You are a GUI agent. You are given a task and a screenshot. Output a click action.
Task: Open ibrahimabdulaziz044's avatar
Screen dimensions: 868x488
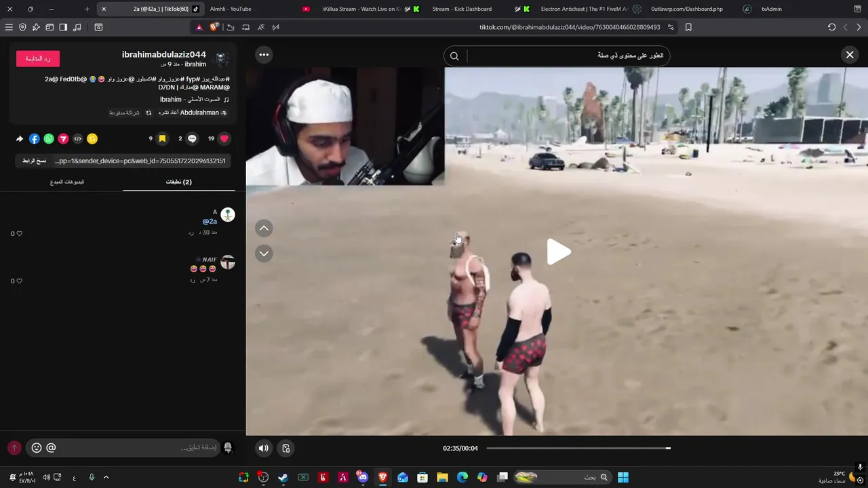(221, 58)
